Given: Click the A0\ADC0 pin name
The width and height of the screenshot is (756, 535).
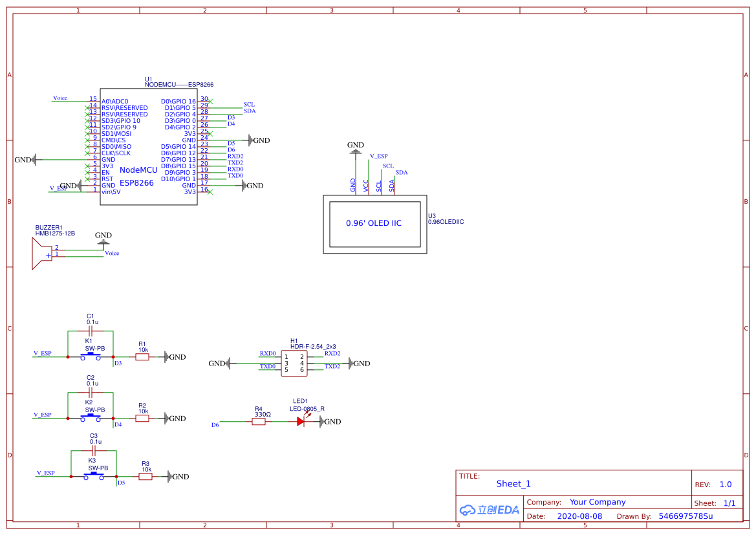Looking at the screenshot, I should (x=114, y=102).
